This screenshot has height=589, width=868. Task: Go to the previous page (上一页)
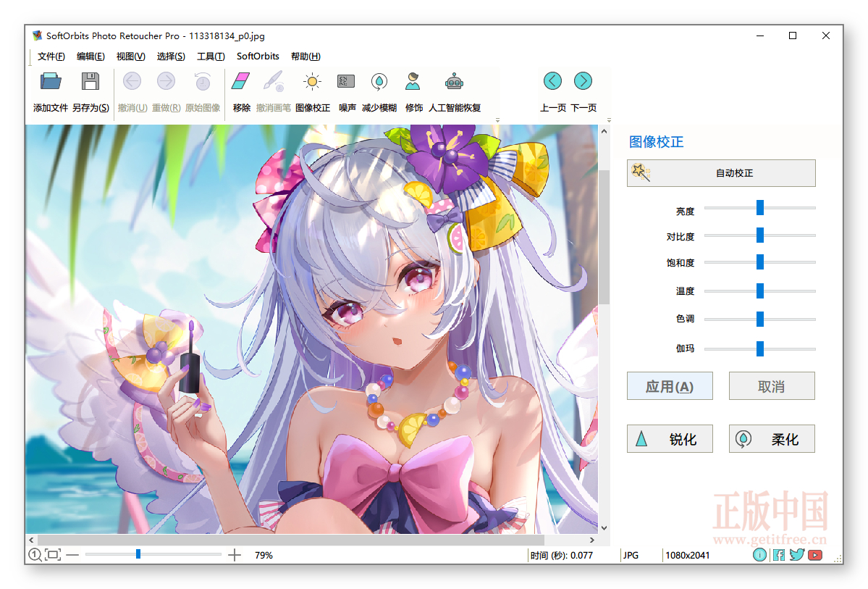(x=552, y=81)
